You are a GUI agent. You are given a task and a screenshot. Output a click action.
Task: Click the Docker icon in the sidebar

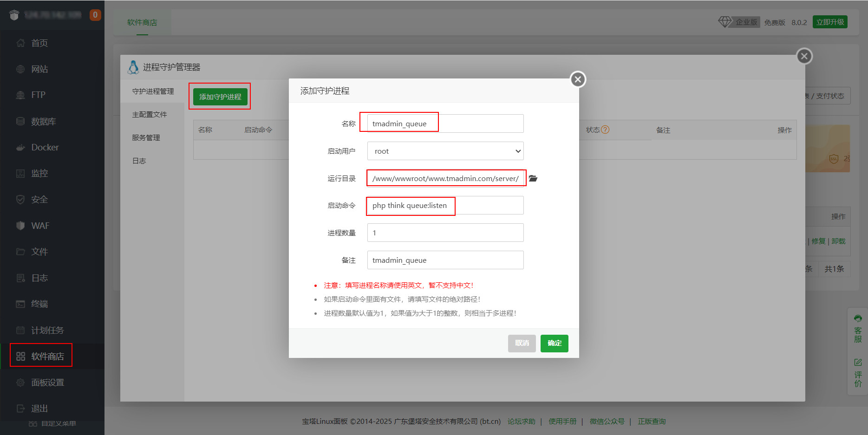coord(20,148)
